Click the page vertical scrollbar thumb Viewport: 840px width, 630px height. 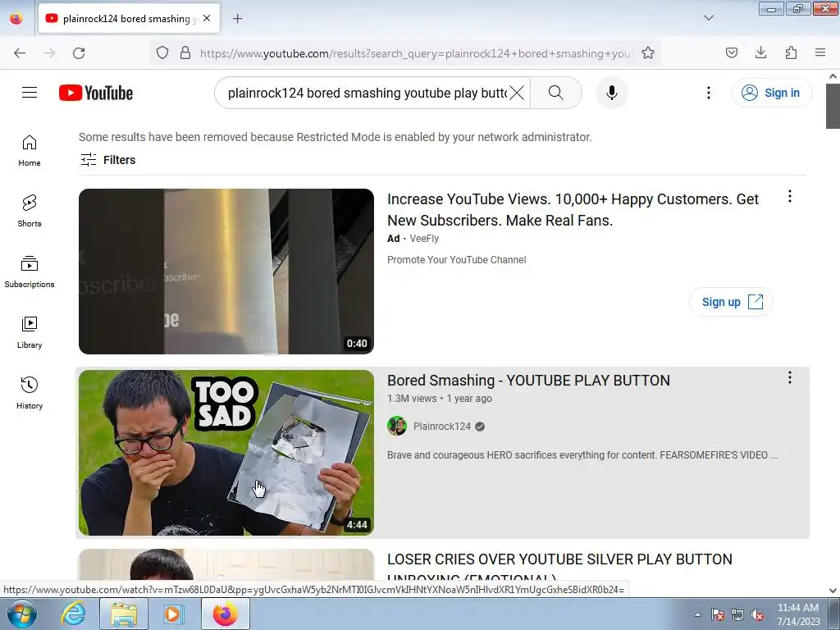click(x=833, y=106)
